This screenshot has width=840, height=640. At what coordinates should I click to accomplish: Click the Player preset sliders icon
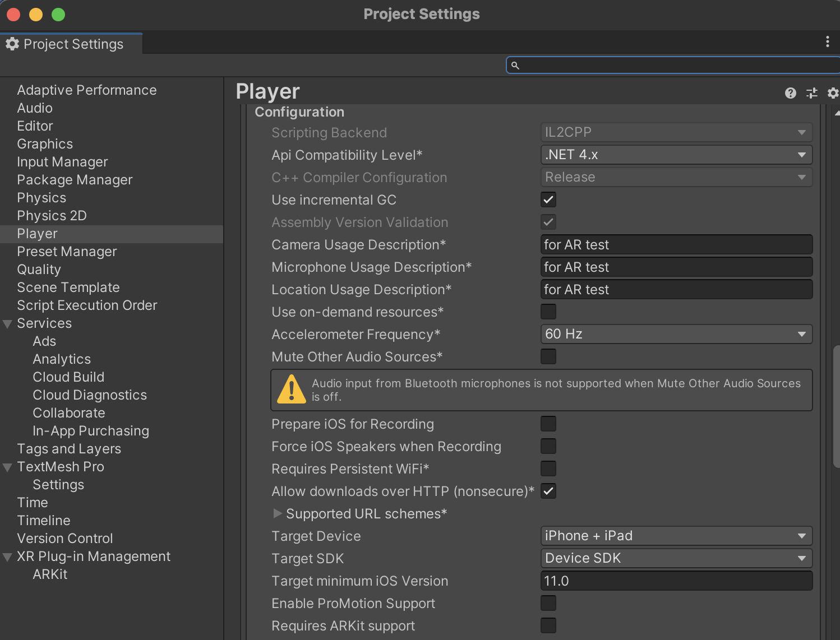[x=811, y=93]
